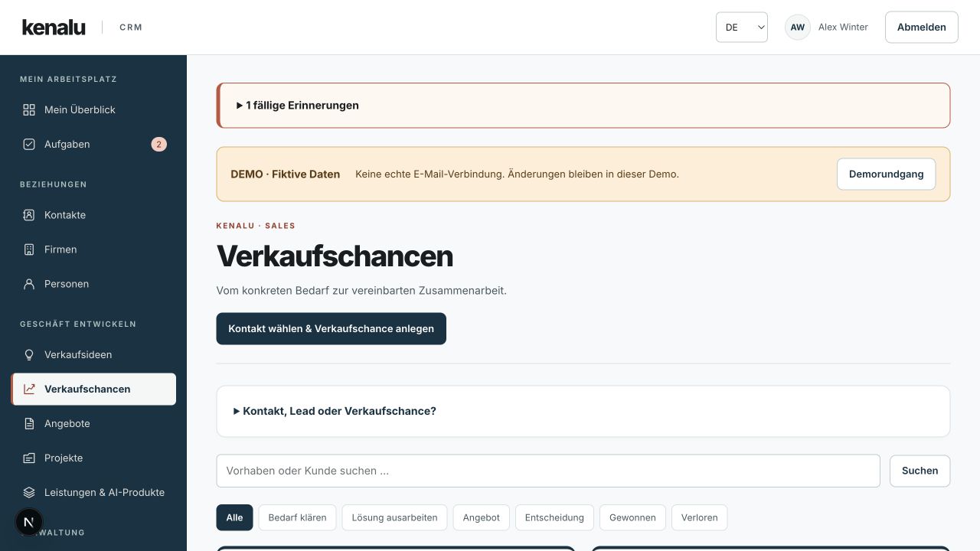
Task: Click the Leistungen & AI-Produkte layers icon
Action: tap(29, 492)
